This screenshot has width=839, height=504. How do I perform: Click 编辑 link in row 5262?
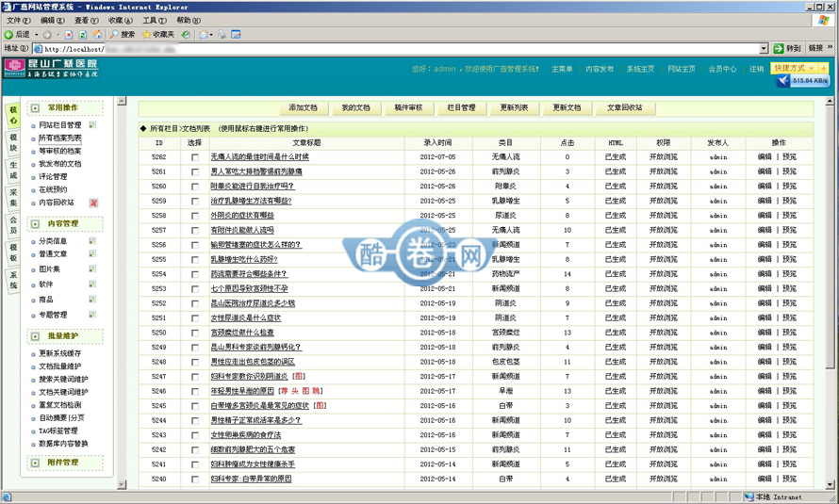(765, 157)
